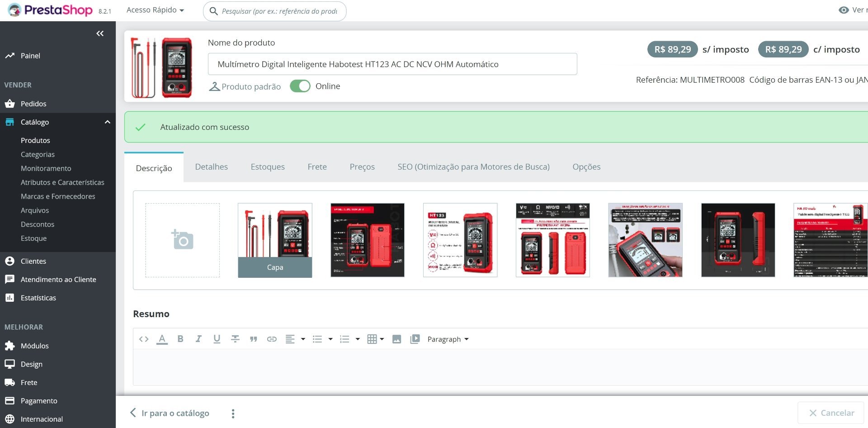Apply italic formatting in Resumo editor

(198, 339)
